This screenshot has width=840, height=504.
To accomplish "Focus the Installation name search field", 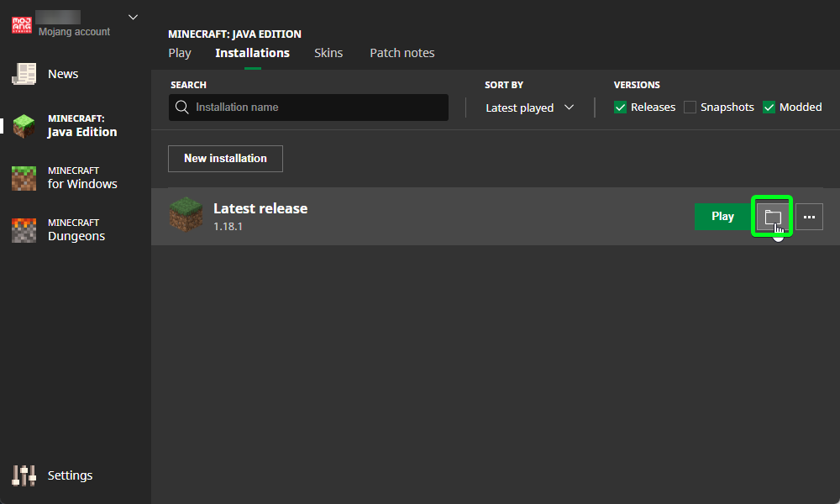I will tap(308, 108).
